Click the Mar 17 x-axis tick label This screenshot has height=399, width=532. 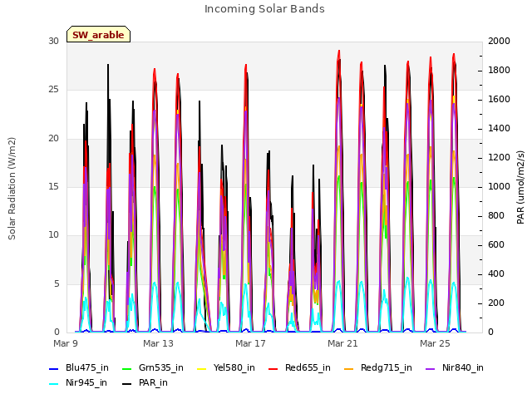coord(250,343)
